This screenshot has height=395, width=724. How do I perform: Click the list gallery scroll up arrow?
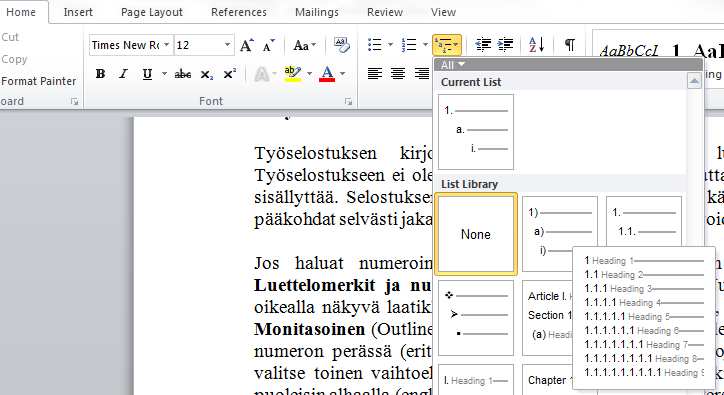(694, 81)
